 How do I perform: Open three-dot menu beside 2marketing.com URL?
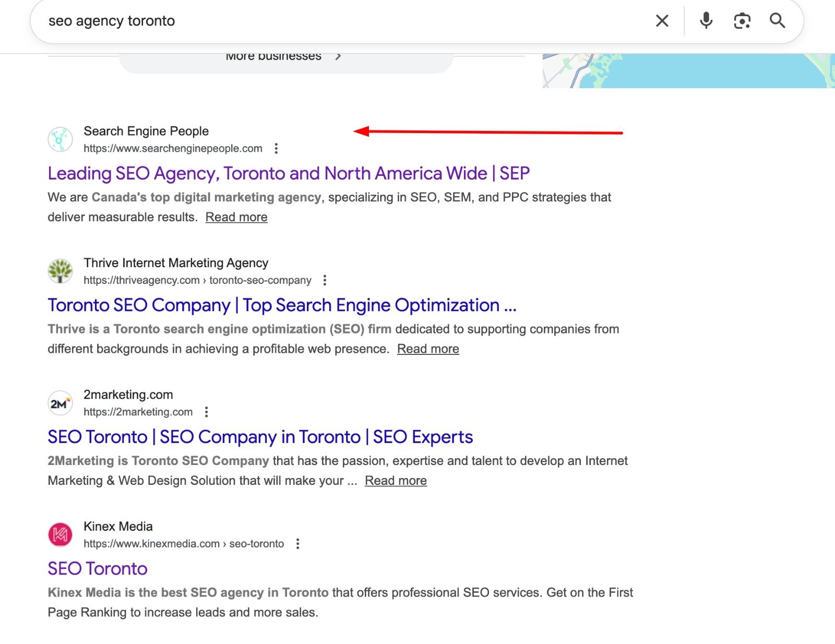207,412
